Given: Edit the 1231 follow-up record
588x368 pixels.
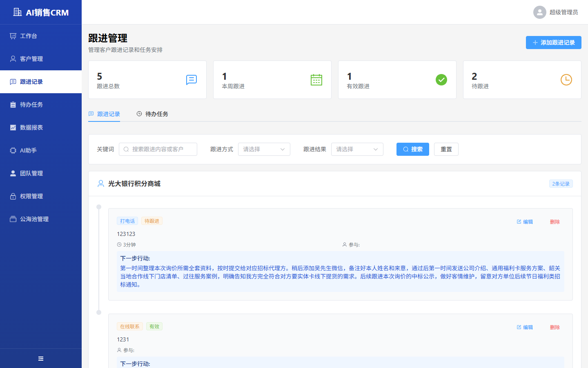Looking at the screenshot, I should [525, 327].
